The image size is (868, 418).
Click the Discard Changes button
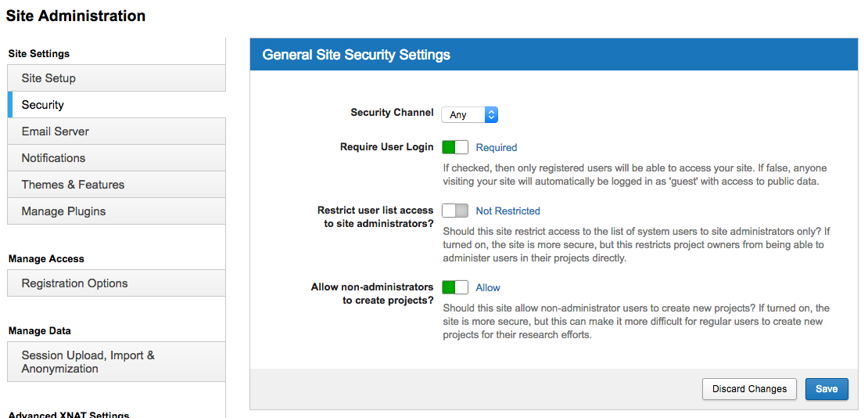click(749, 389)
